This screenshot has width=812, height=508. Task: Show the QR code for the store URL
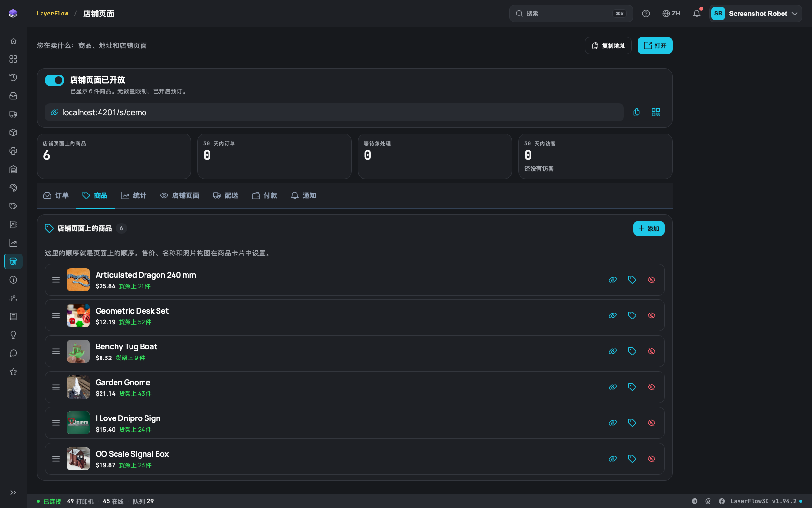(x=656, y=112)
